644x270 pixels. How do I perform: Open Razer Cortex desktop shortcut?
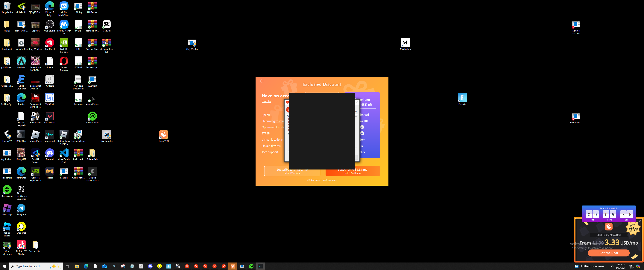(92, 116)
